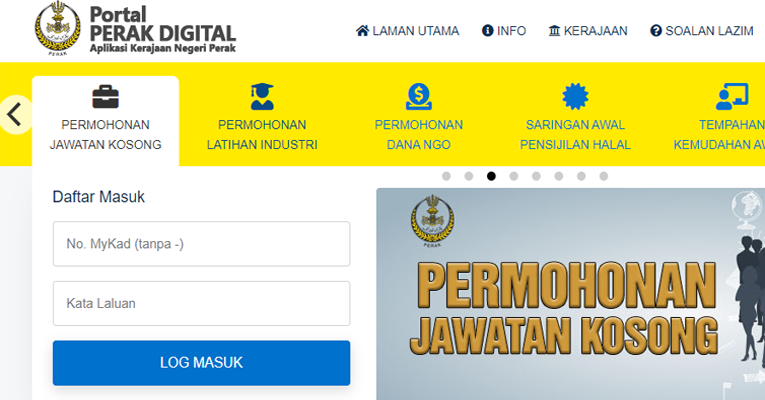The image size is (765, 400).
Task: Focus the Kata Laluan password field
Action: tap(201, 303)
